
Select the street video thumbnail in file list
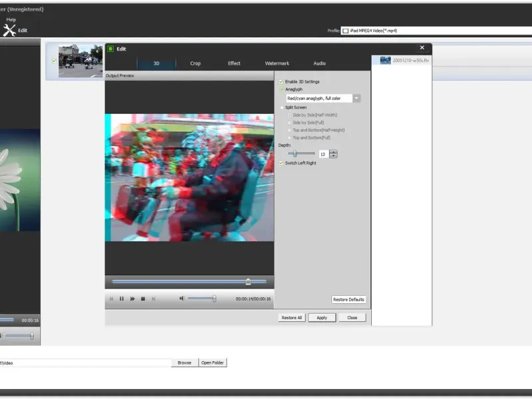[80, 61]
